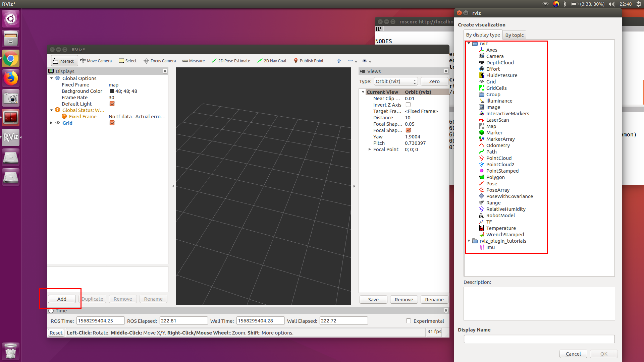This screenshot has width=644, height=362.
Task: Click the Add display button
Action: [x=62, y=299]
